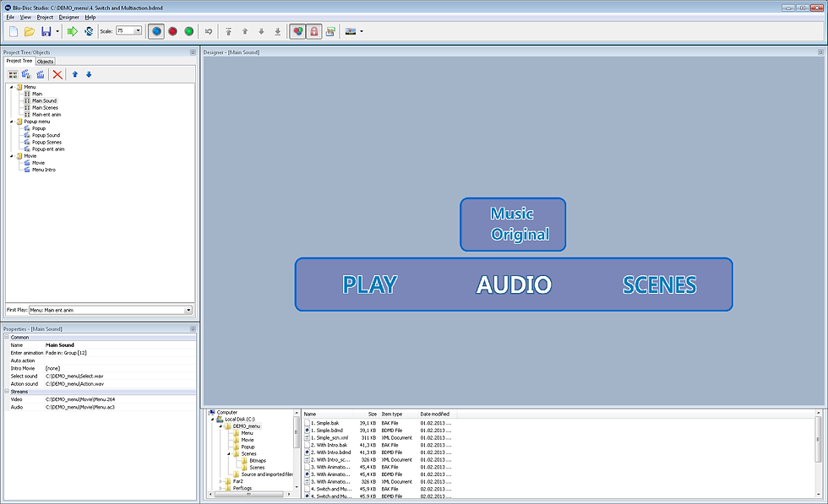828x504 pixels.
Task: Select the Project Tree tab
Action: pyautogui.click(x=19, y=61)
